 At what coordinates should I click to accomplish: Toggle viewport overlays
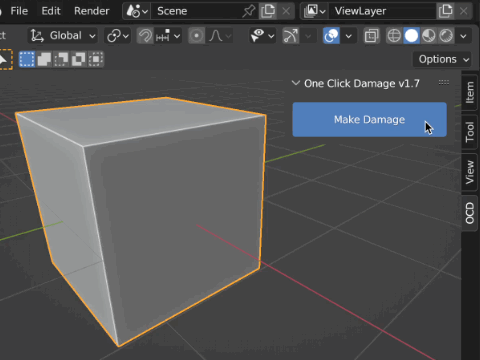(331, 36)
